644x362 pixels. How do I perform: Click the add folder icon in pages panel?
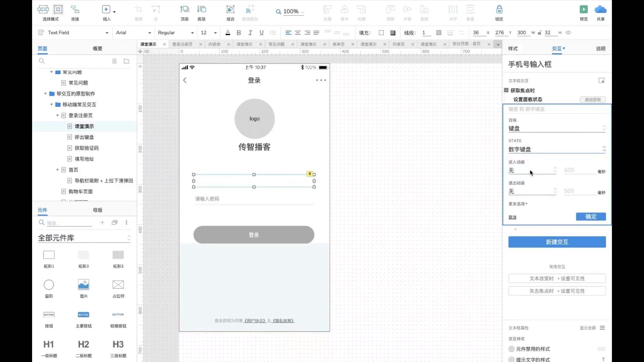coord(126,61)
